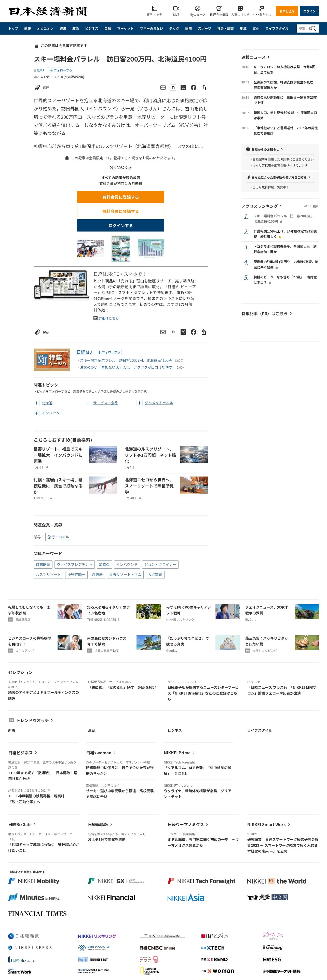Click the bottom share/upload icon
The width and height of the screenshot is (327, 980).
[204, 332]
